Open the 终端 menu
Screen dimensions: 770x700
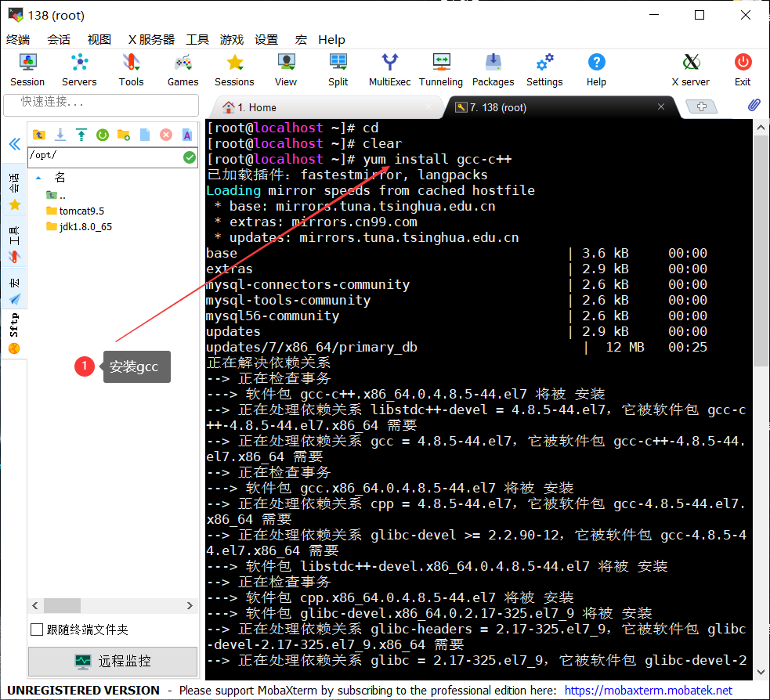[18, 40]
